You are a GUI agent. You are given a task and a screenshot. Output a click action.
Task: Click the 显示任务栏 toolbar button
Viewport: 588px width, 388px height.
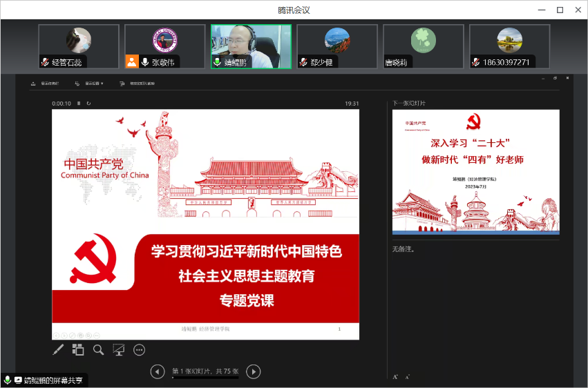(x=45, y=84)
